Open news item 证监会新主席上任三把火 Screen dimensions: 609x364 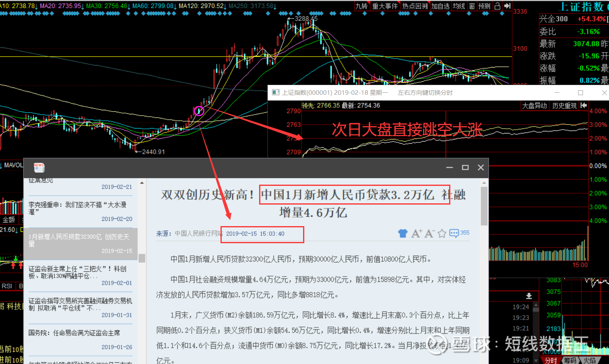coord(81,276)
